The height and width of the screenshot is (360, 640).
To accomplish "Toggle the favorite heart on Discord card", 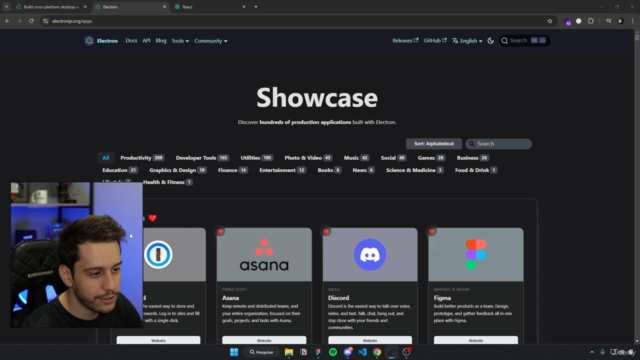I will 326,231.
